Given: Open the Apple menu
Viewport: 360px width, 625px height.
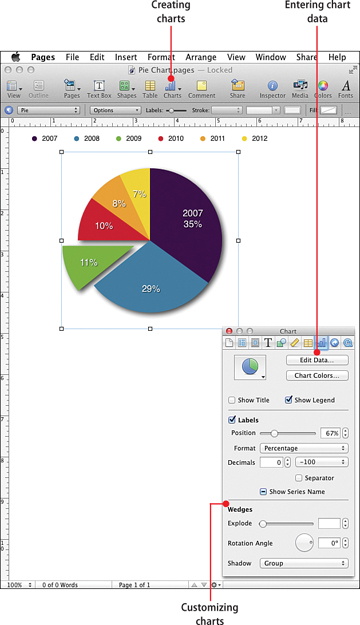Looking at the screenshot, I should 16,57.
